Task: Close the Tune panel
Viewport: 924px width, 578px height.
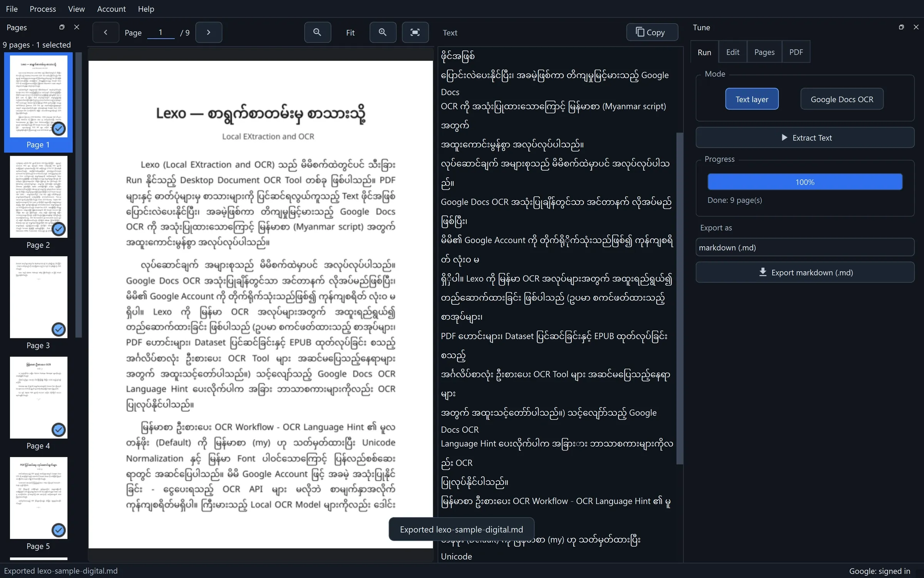Action: [x=916, y=27]
